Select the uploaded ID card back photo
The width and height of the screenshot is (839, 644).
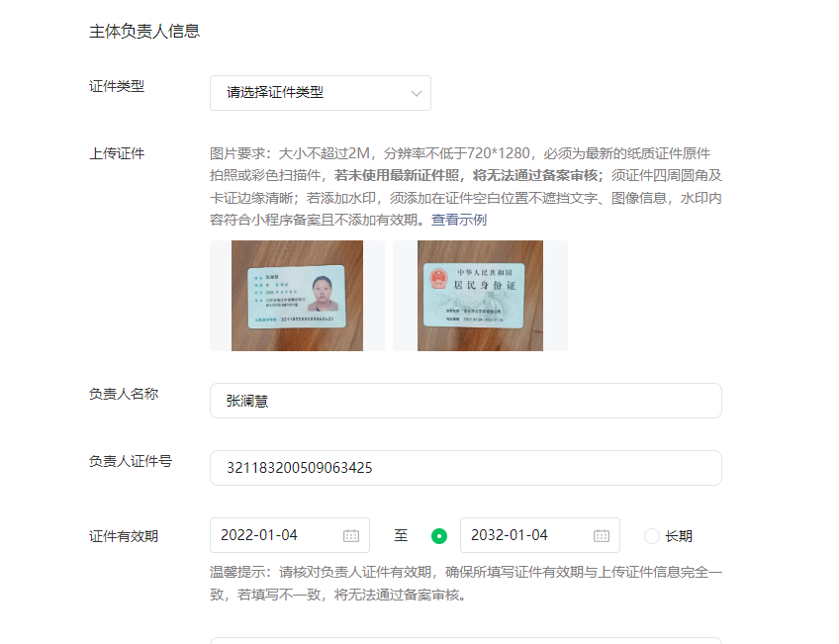tap(480, 296)
